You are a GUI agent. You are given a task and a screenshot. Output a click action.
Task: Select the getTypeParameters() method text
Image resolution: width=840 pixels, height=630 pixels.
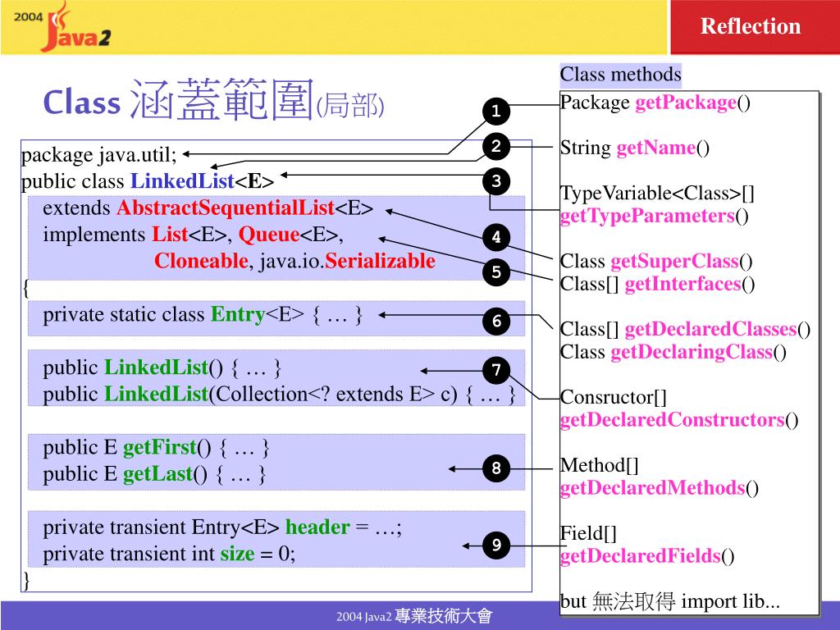coord(654,216)
